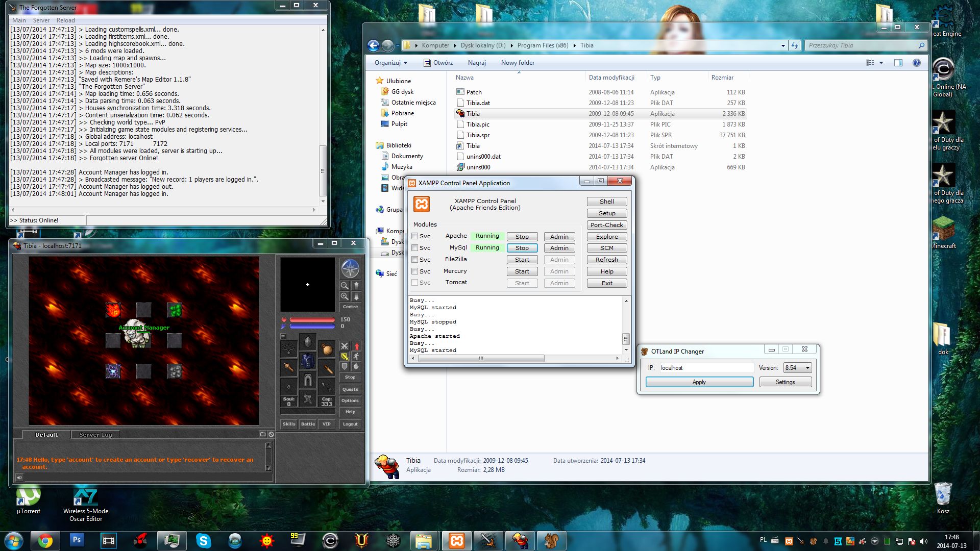Open the view options dropdown arrow in Explorer
This screenshot has width=980, height=551.
click(881, 63)
